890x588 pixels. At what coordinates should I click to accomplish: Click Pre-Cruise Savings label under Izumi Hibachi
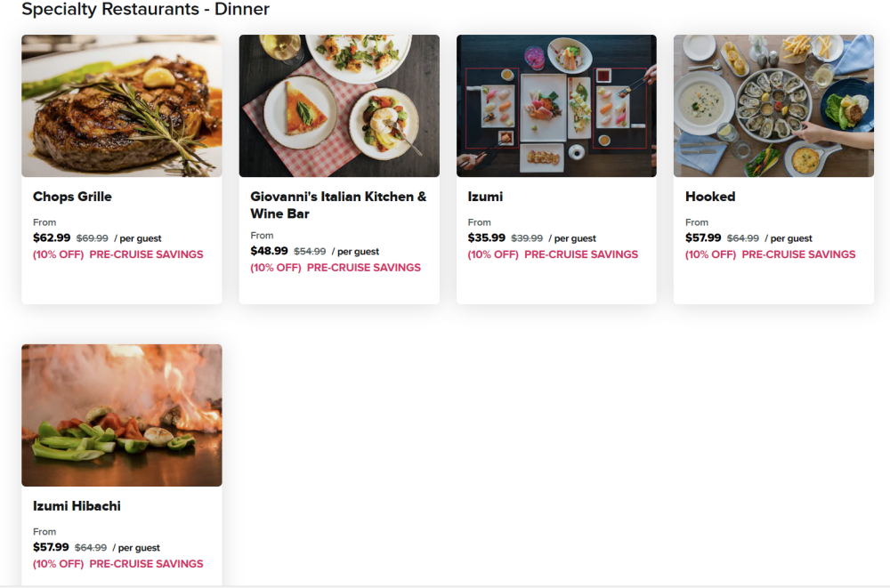pyautogui.click(x=146, y=564)
